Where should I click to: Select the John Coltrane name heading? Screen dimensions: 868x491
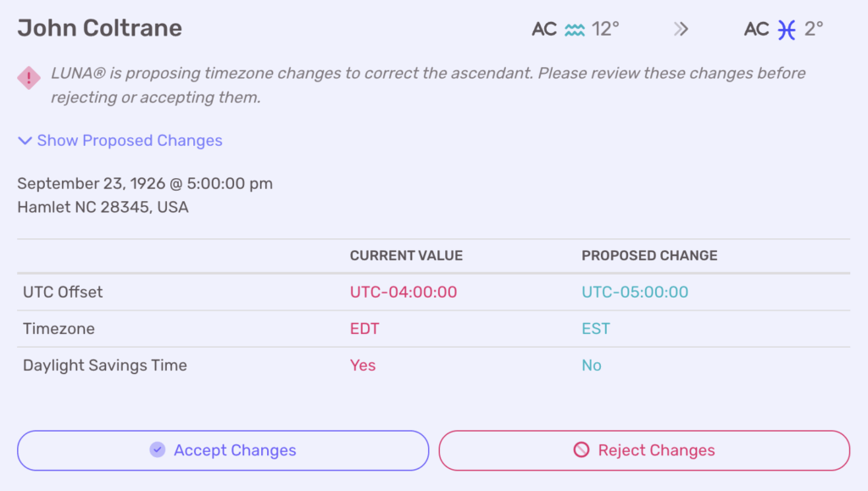point(100,28)
